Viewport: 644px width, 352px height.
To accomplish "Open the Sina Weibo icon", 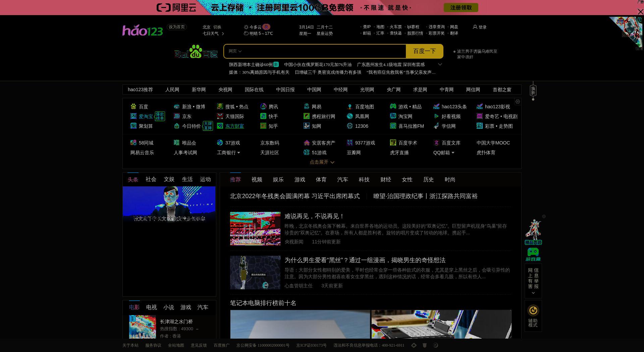I will [177, 107].
